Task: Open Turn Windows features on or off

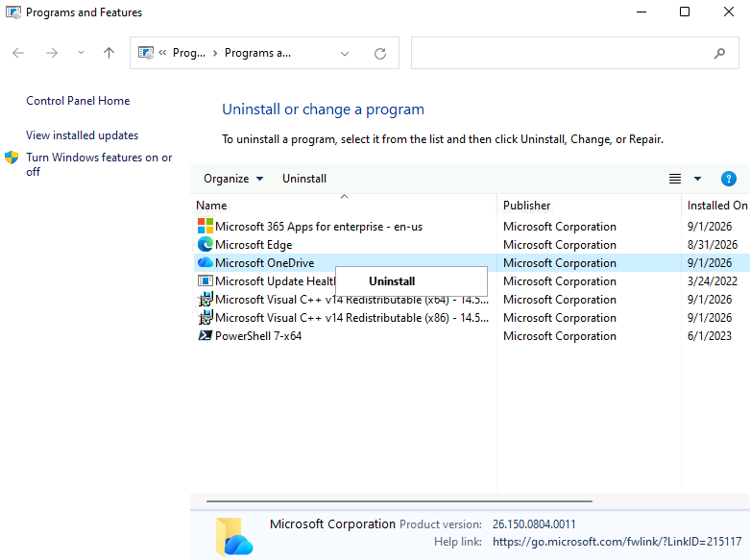Action: 99,164
